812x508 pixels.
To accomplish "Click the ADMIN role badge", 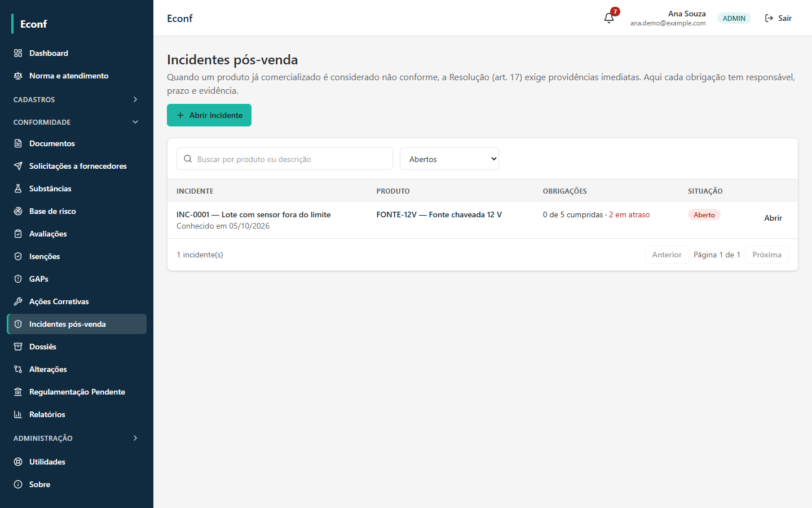I will (734, 18).
